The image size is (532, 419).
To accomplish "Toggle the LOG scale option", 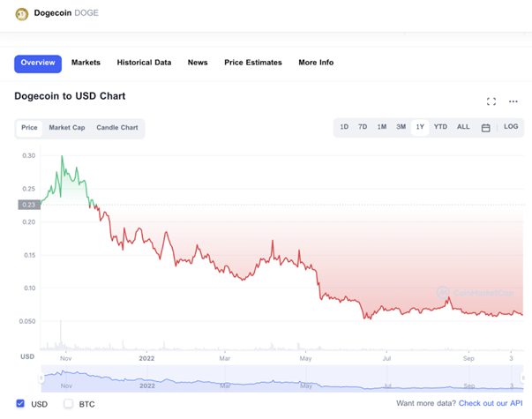I will pos(511,126).
